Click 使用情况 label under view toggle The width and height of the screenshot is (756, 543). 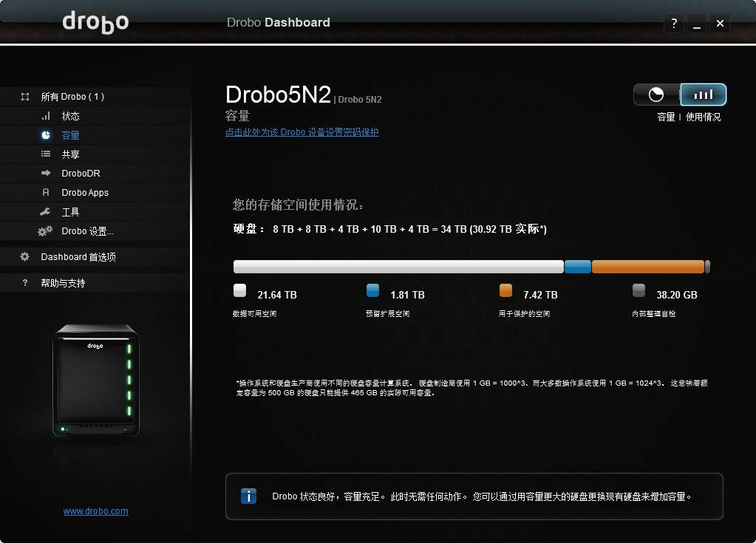coord(703,117)
